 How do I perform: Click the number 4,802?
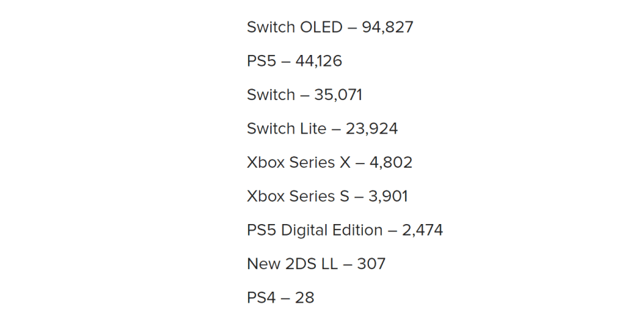(390, 162)
